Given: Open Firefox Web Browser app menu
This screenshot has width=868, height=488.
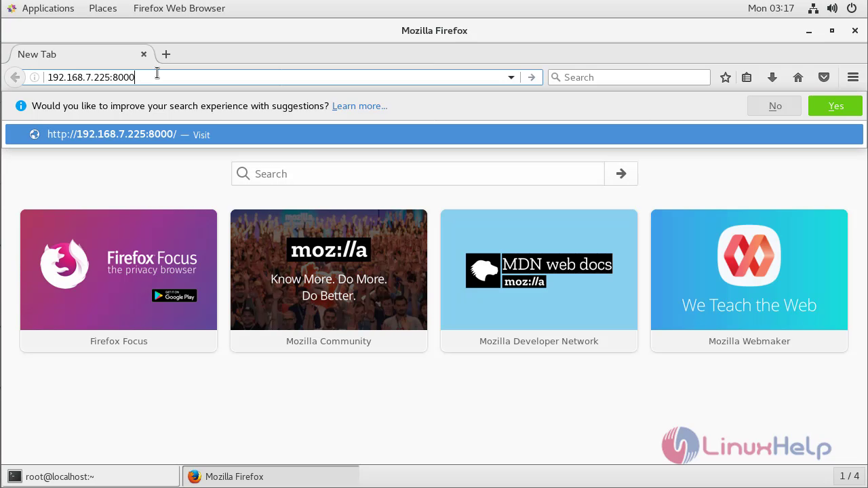Looking at the screenshot, I should (179, 8).
